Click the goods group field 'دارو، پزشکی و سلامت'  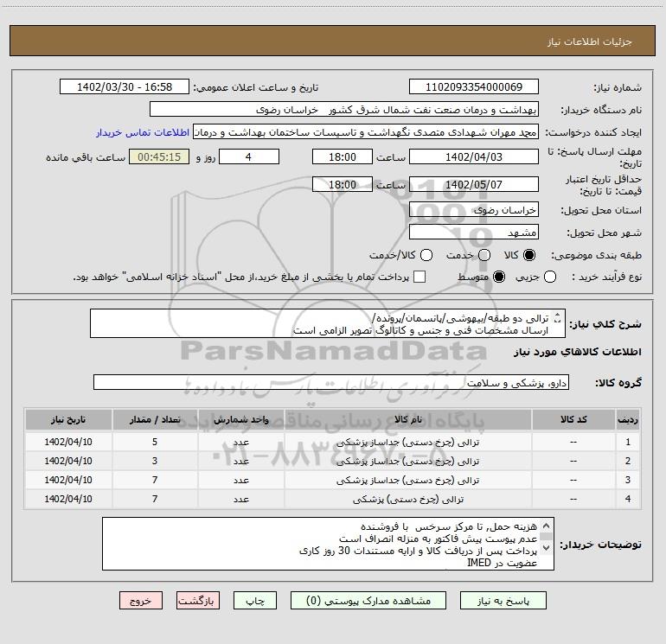tap(331, 382)
